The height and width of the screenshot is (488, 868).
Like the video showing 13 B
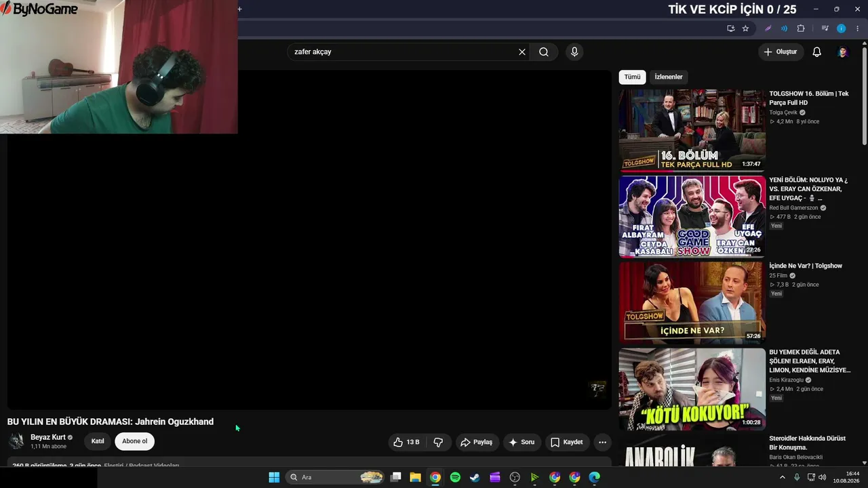[406, 442]
